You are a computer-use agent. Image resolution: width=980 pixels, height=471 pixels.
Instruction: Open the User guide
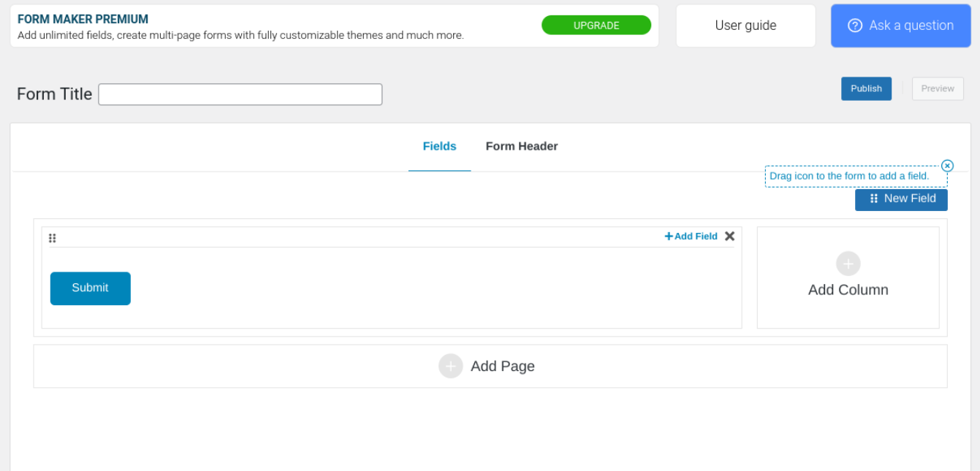[745, 26]
